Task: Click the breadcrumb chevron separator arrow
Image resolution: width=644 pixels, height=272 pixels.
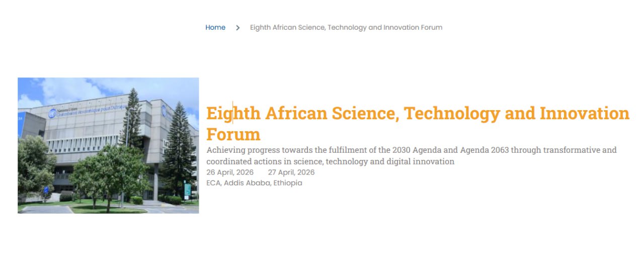Action: 237,28
